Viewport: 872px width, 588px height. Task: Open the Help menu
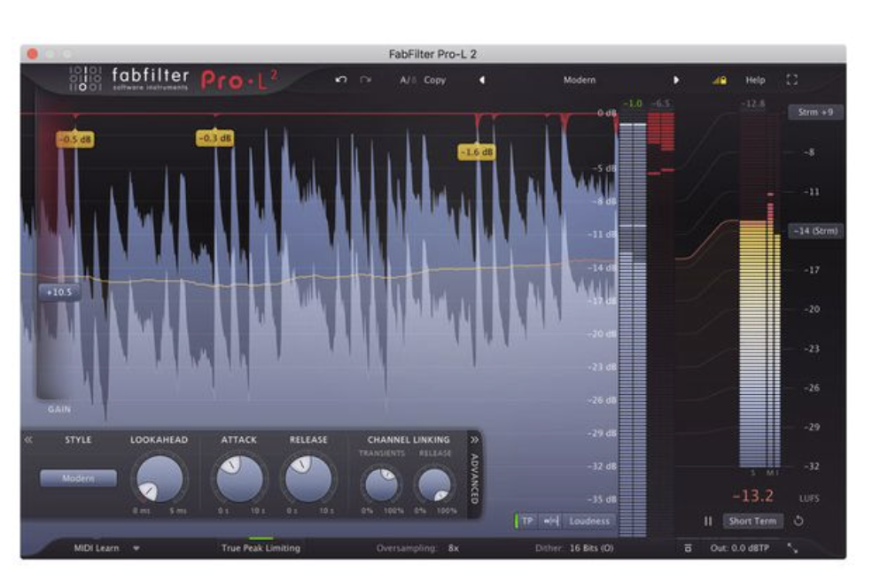[x=755, y=80]
